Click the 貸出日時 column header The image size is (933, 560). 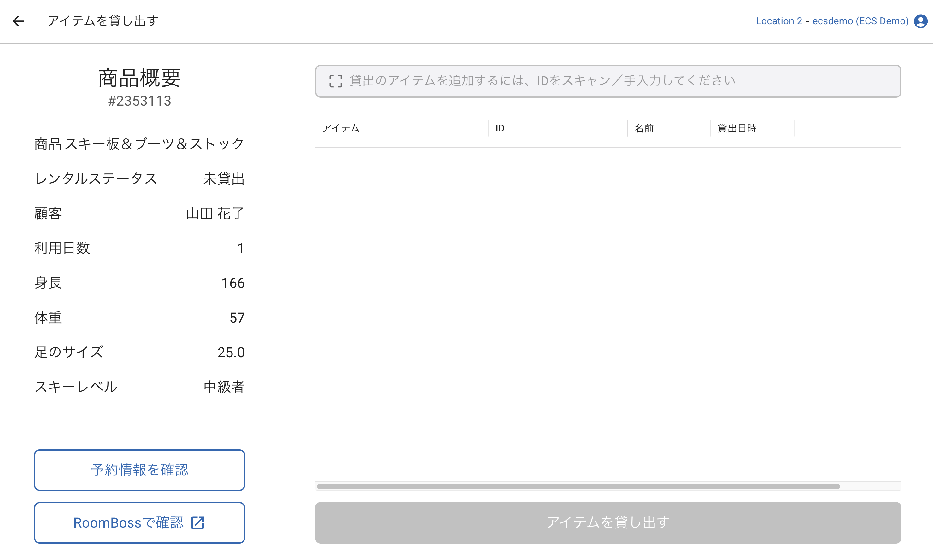pos(737,128)
